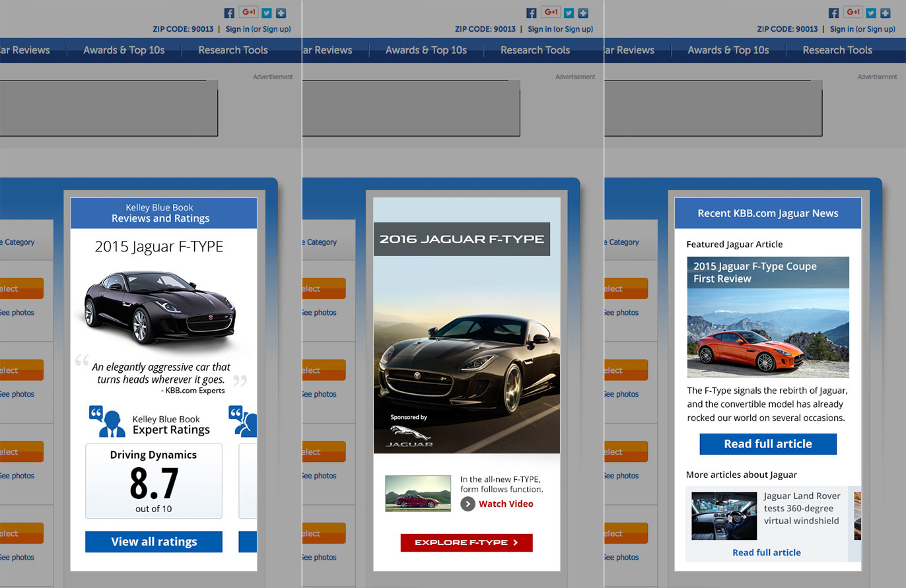
Task: Click Twitter icon in the Jaguar News screen
Action: (872, 13)
